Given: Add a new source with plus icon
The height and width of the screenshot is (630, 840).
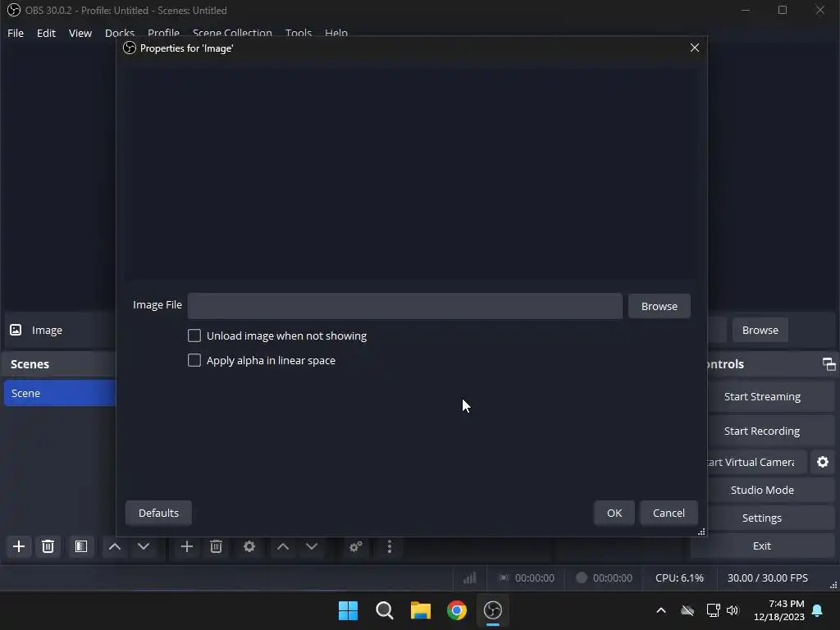Looking at the screenshot, I should [186, 546].
